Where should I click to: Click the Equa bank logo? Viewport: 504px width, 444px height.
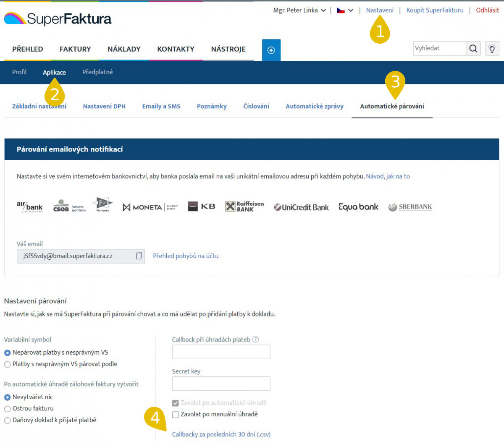tap(358, 207)
